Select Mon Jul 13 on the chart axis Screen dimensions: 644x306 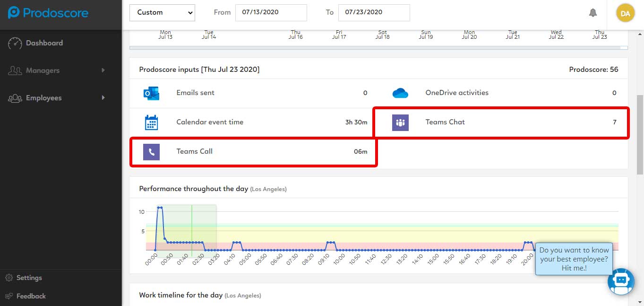(x=165, y=35)
